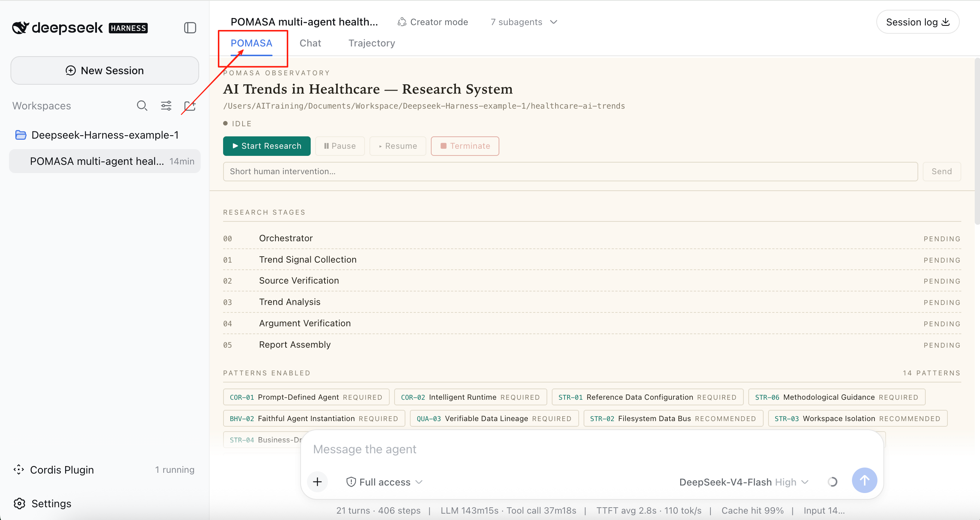Open Settings gear icon

[19, 503]
